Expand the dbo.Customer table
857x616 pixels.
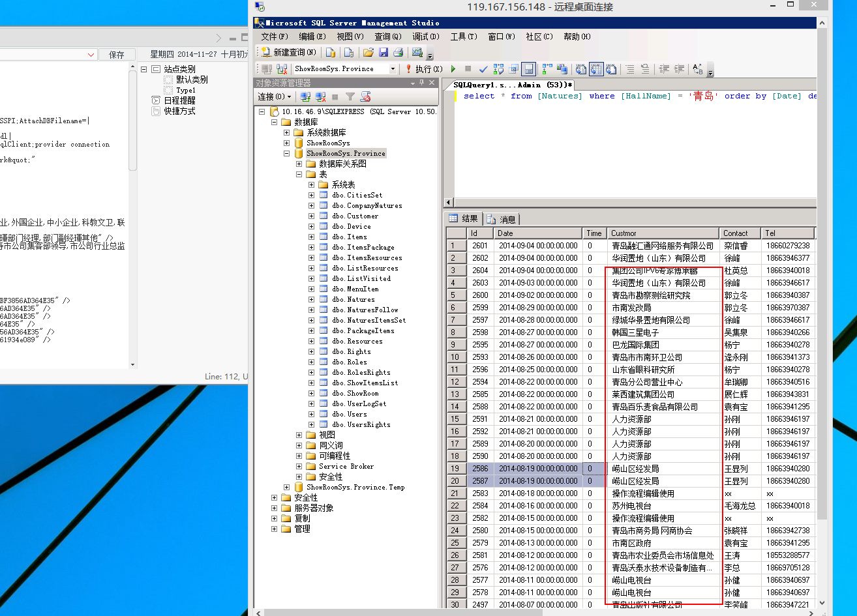point(311,216)
